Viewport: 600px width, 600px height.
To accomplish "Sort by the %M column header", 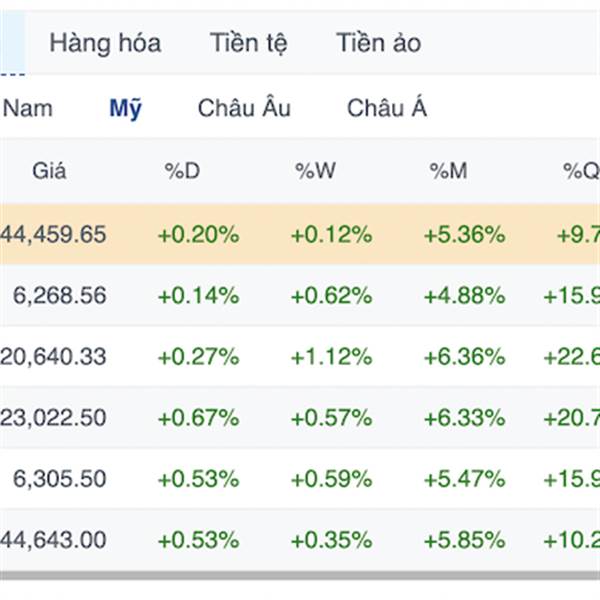I will coord(448,171).
